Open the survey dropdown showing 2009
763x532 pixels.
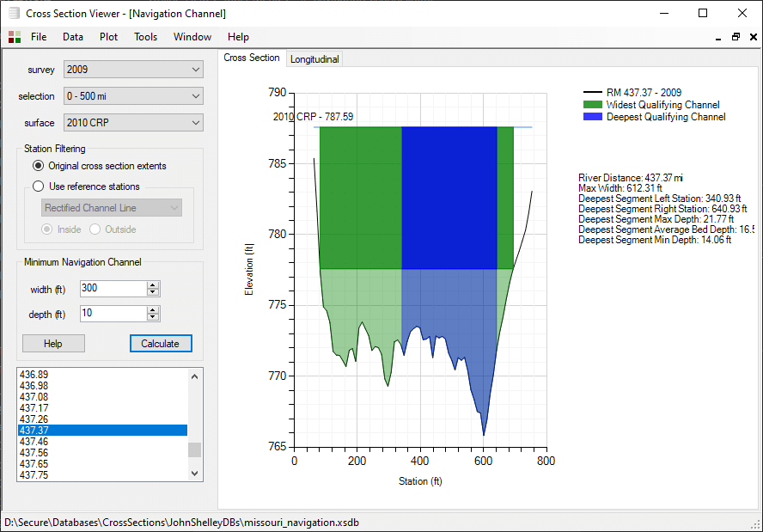[133, 70]
